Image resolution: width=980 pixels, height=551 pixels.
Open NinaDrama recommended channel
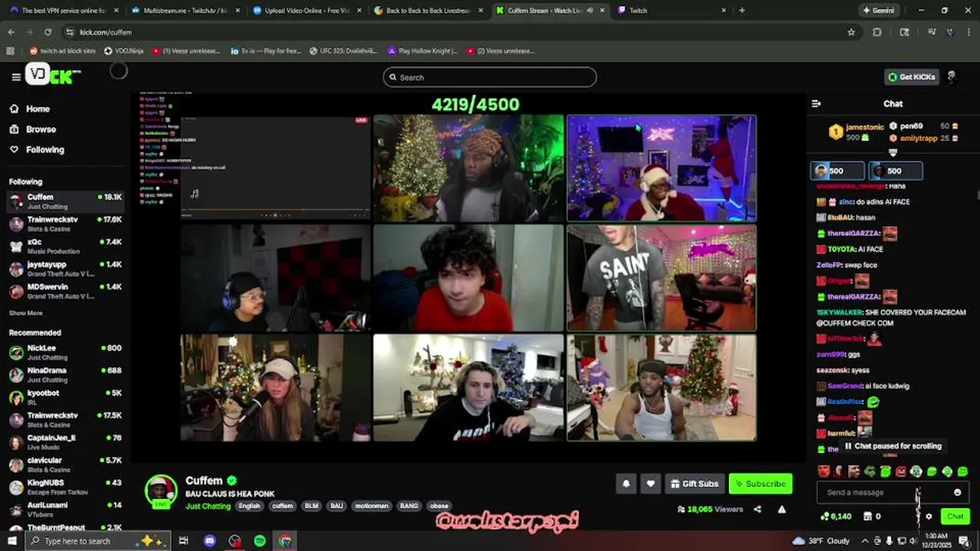(65, 374)
